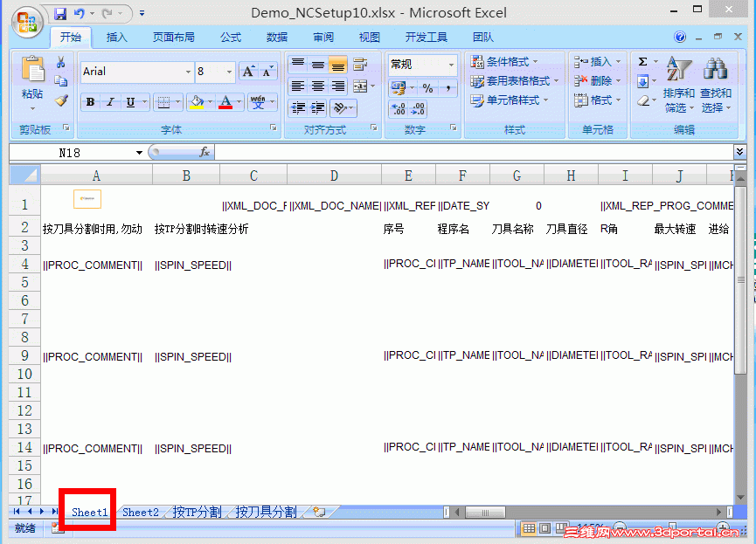Toggle underline formatting

[x=129, y=102]
